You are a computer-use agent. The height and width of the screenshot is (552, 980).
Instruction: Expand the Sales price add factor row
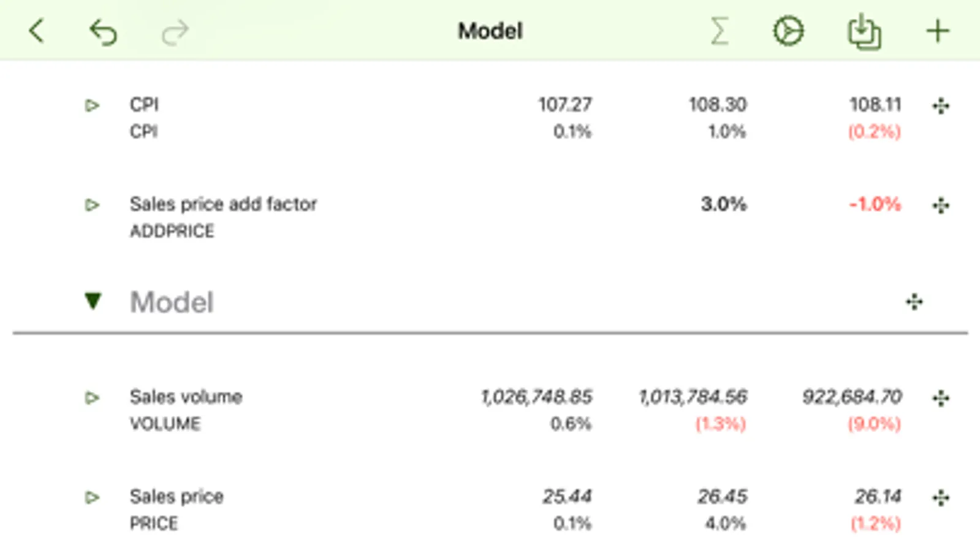(92, 205)
